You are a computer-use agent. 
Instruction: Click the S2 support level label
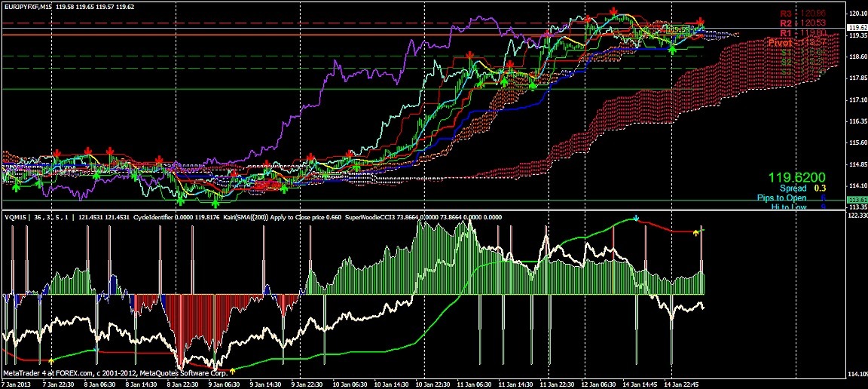[802, 62]
